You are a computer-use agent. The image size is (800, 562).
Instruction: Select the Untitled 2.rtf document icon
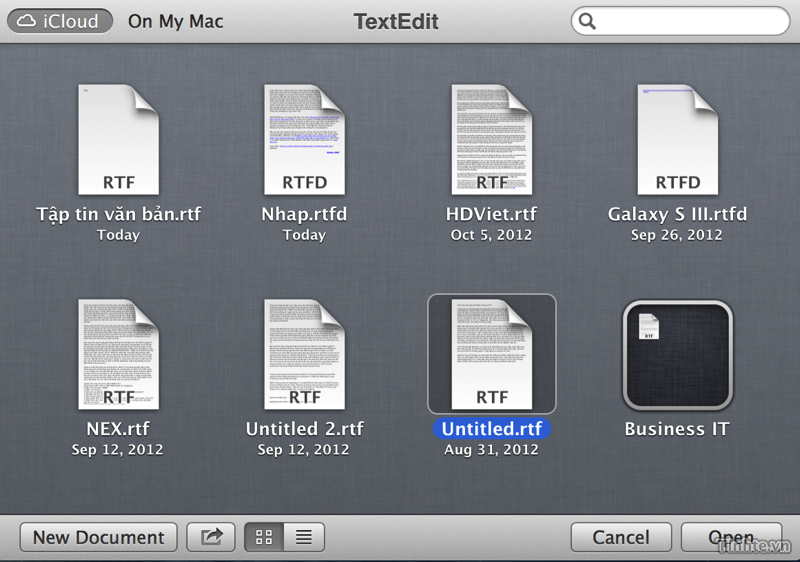pos(304,354)
